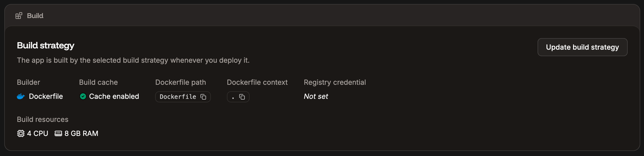The width and height of the screenshot is (644, 156).
Task: Open the Dockerfile context selector
Action: tap(238, 97)
